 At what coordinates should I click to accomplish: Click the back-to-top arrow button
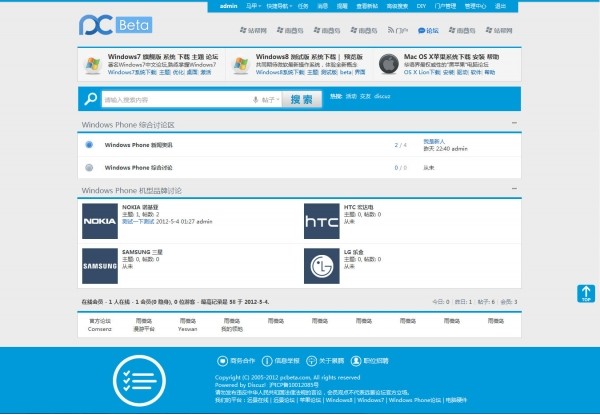coord(586,294)
